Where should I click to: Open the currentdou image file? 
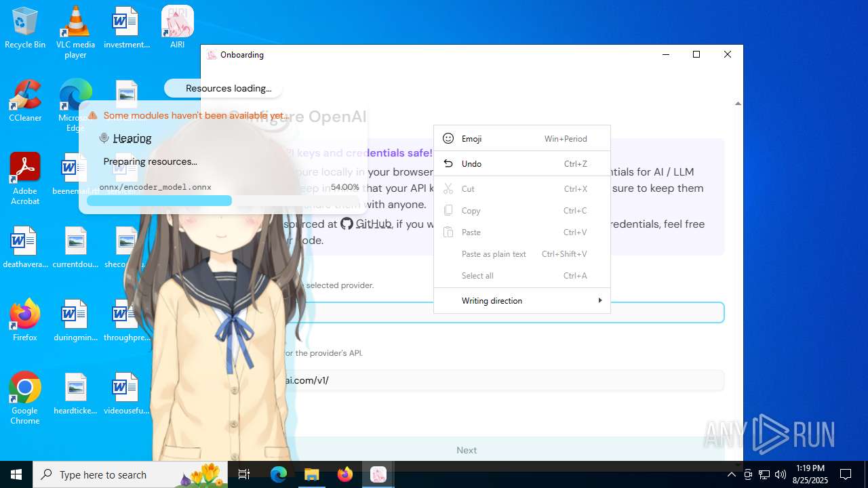tap(75, 248)
